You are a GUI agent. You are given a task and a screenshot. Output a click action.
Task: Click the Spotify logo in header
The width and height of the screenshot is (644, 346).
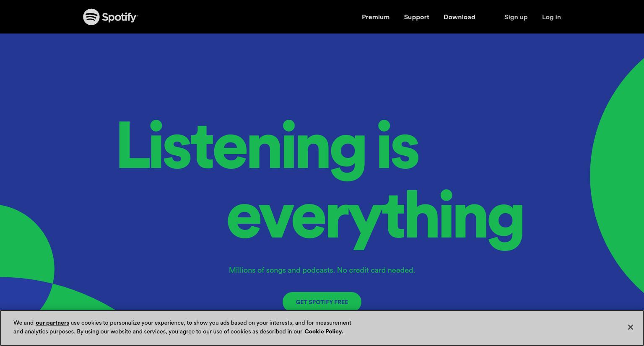coord(110,17)
